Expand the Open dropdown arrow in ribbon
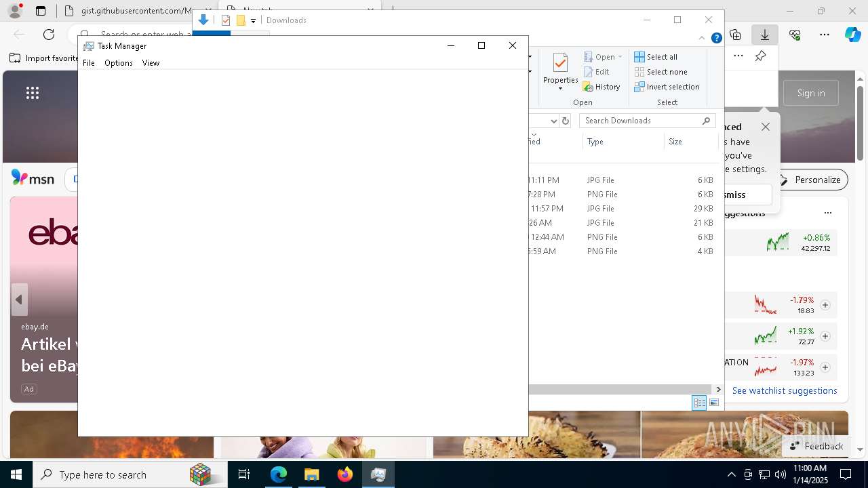This screenshot has width=868, height=488. (x=620, y=57)
